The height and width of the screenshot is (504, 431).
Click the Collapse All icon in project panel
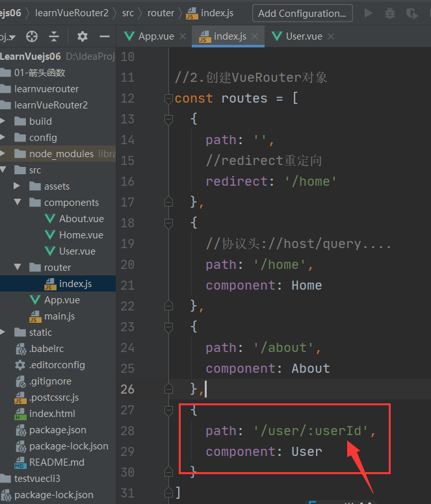click(54, 36)
